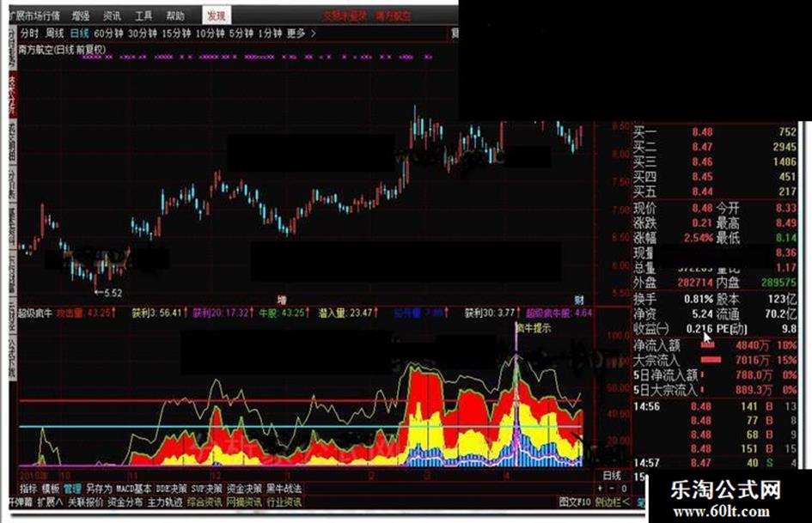
Task: Click 买一 price 8.48
Action: pyautogui.click(x=702, y=132)
